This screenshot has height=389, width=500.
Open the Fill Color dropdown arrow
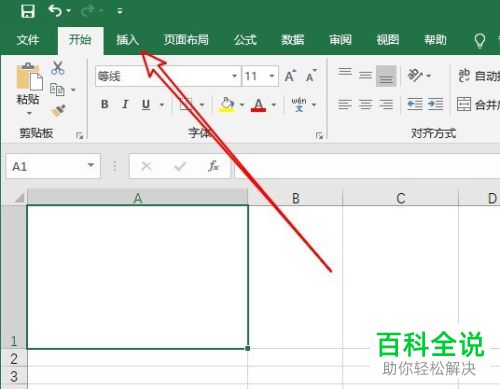242,105
